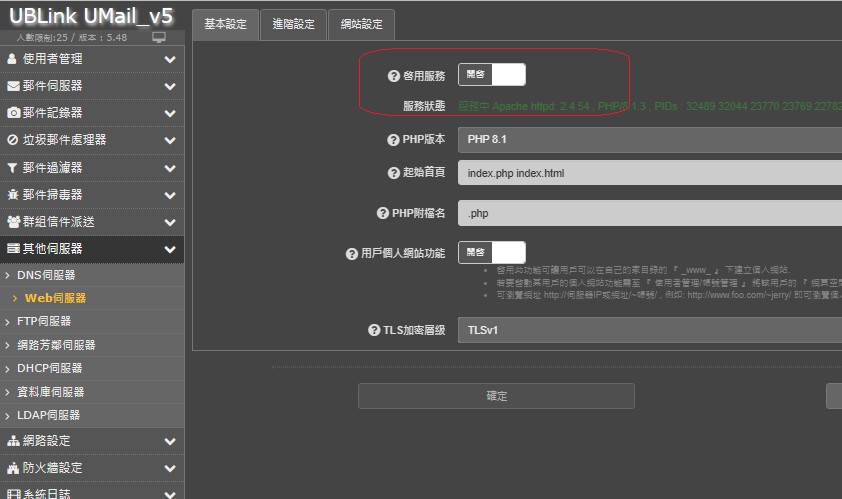The width and height of the screenshot is (842, 499).
Task: Click the help icon next to PHP附檔名
Action: 383,213
